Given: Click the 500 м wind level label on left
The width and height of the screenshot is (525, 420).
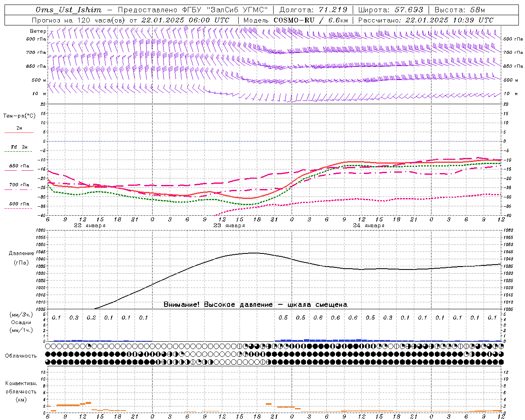Looking at the screenshot, I should point(39,80).
